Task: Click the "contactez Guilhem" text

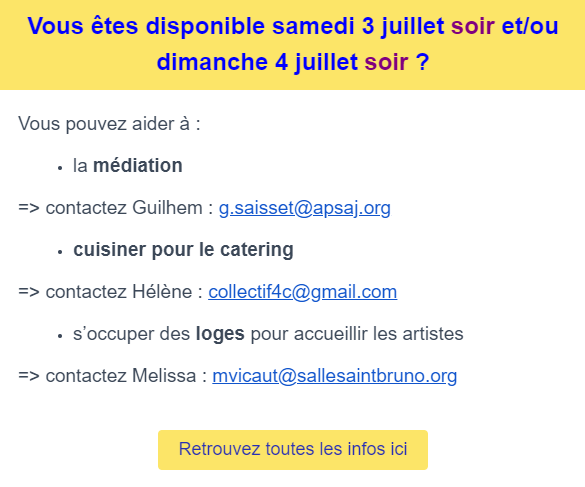Action: click(x=124, y=208)
